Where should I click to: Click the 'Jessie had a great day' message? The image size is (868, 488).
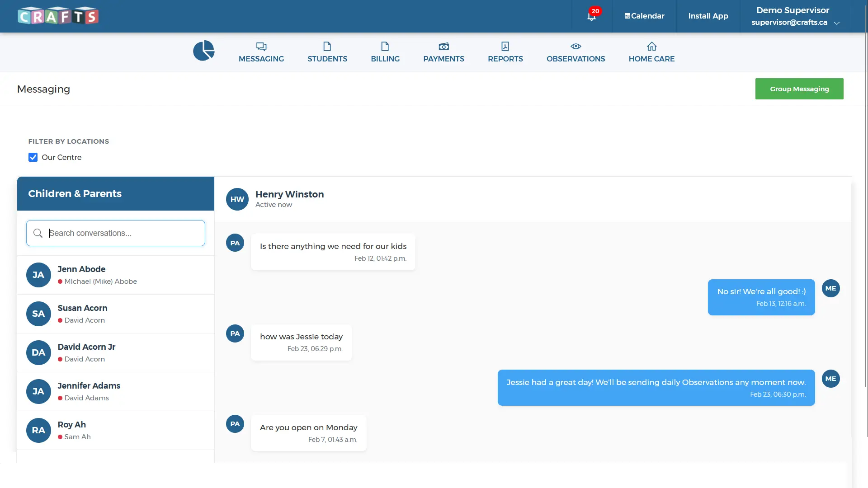(656, 388)
